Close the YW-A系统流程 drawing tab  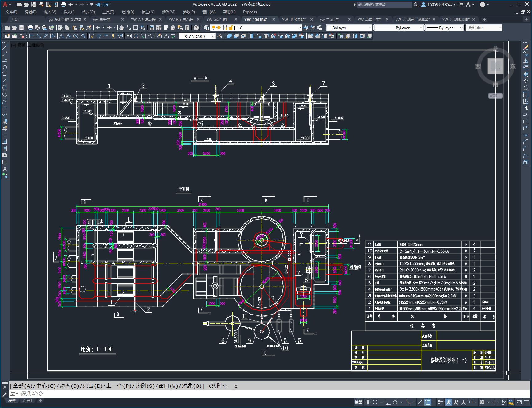coord(160,19)
